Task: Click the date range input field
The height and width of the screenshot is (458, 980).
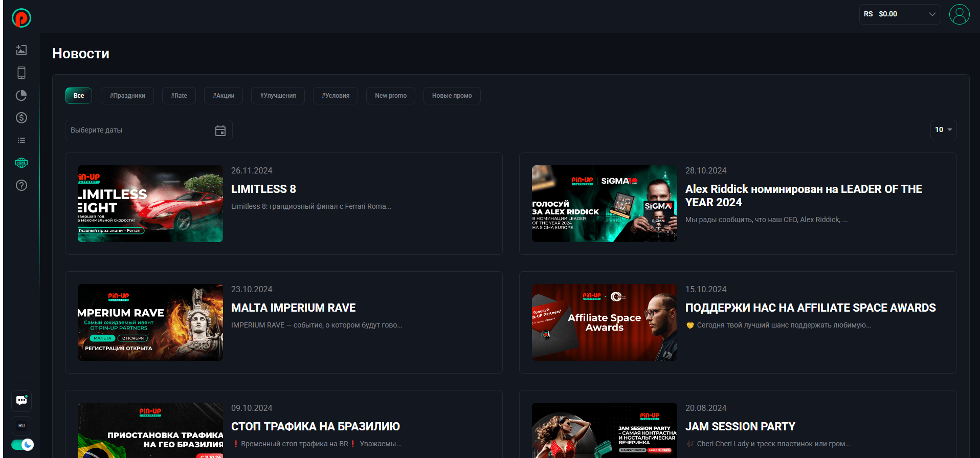Action: coord(148,130)
